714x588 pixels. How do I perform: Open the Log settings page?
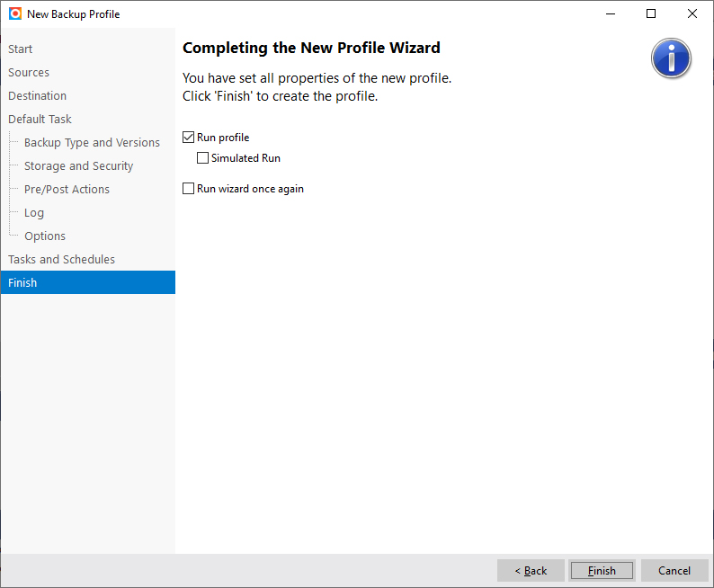34,213
